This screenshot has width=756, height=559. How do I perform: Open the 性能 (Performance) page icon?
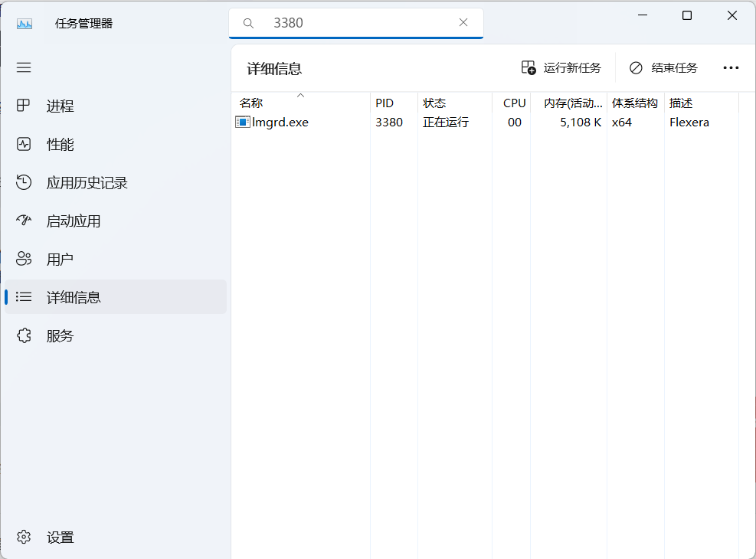24,144
